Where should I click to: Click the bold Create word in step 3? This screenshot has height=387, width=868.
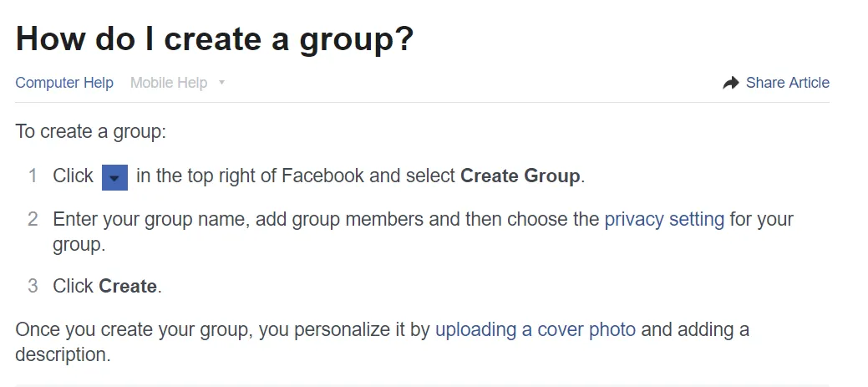click(x=128, y=286)
